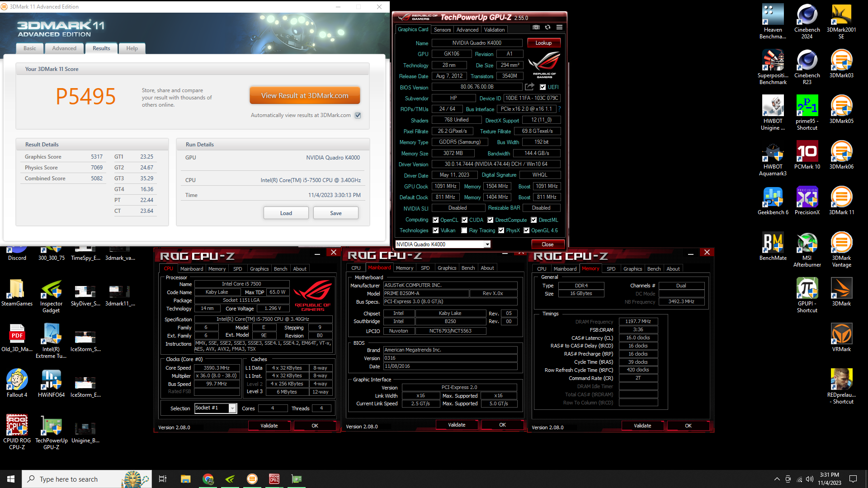This screenshot has width=868, height=488.
Task: Switch to Advanced tab in 3DMark 11
Action: [x=64, y=48]
